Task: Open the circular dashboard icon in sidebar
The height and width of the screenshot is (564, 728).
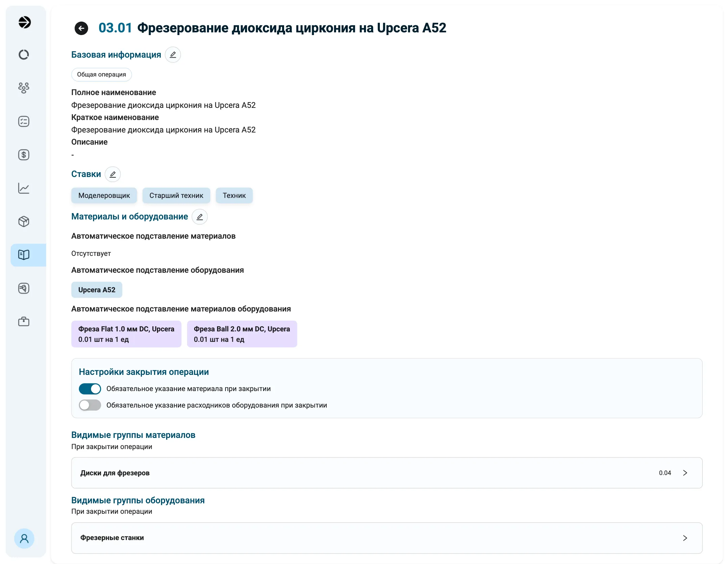Action: click(x=24, y=55)
